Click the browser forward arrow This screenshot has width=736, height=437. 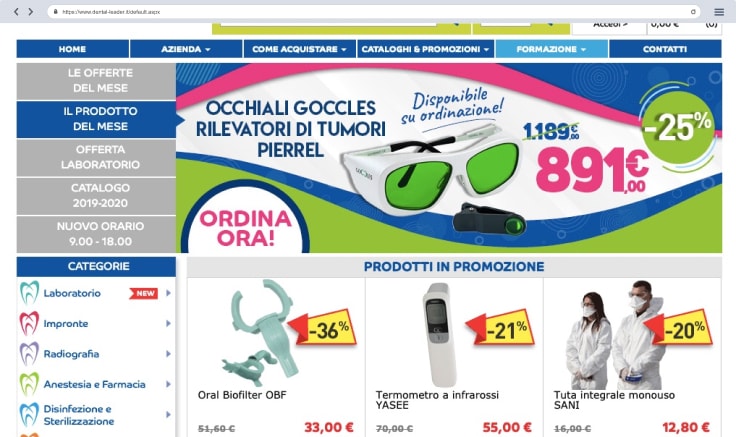(x=31, y=12)
